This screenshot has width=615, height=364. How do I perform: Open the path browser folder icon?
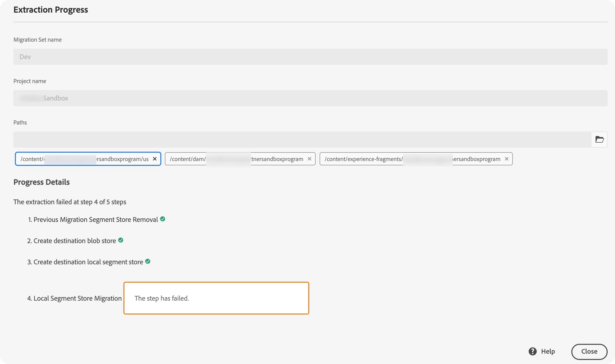[x=599, y=139]
